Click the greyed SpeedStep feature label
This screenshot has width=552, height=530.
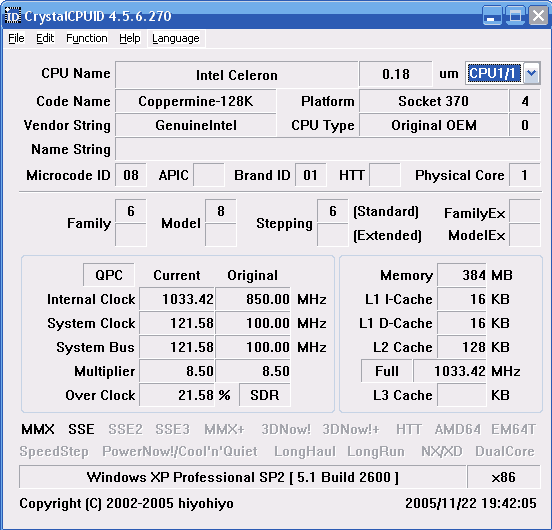pyautogui.click(x=54, y=452)
